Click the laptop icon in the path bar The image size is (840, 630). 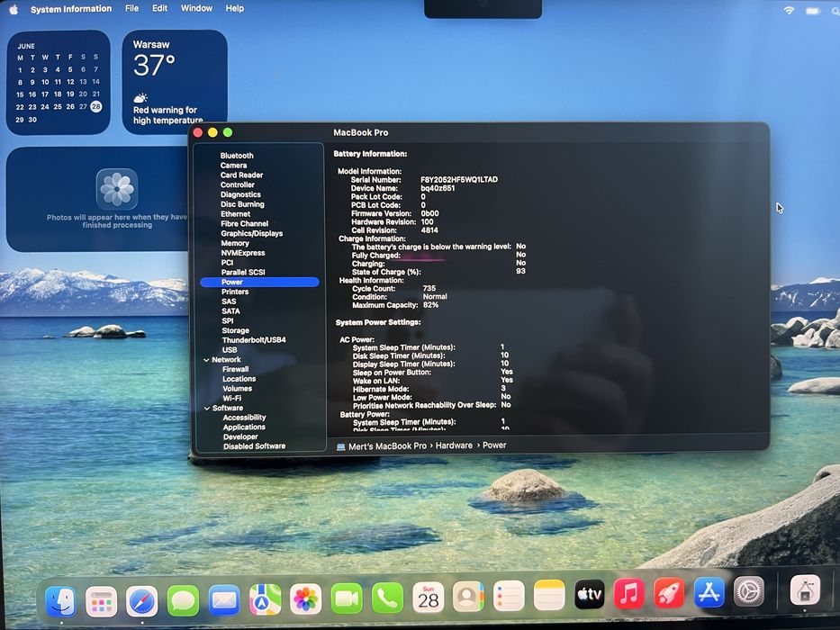[x=340, y=446]
